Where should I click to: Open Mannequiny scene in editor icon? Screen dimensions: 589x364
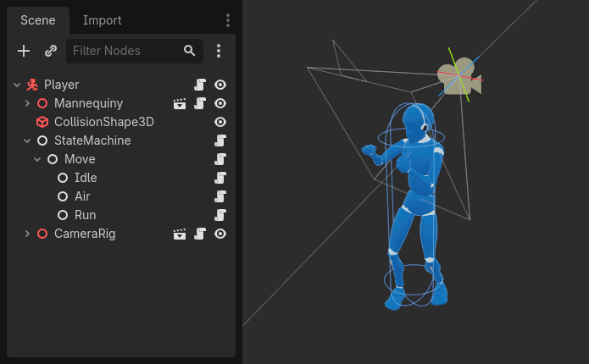point(180,103)
